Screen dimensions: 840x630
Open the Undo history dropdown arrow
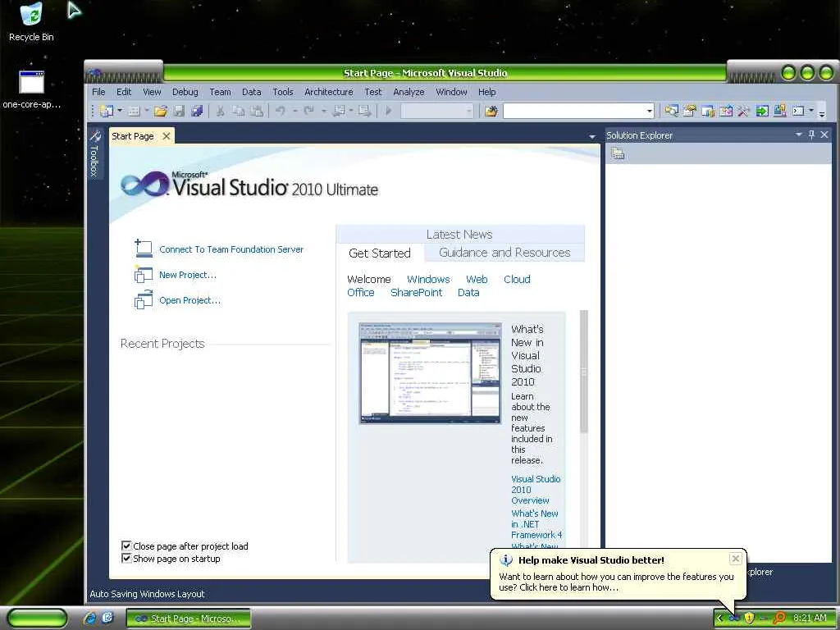pos(294,111)
